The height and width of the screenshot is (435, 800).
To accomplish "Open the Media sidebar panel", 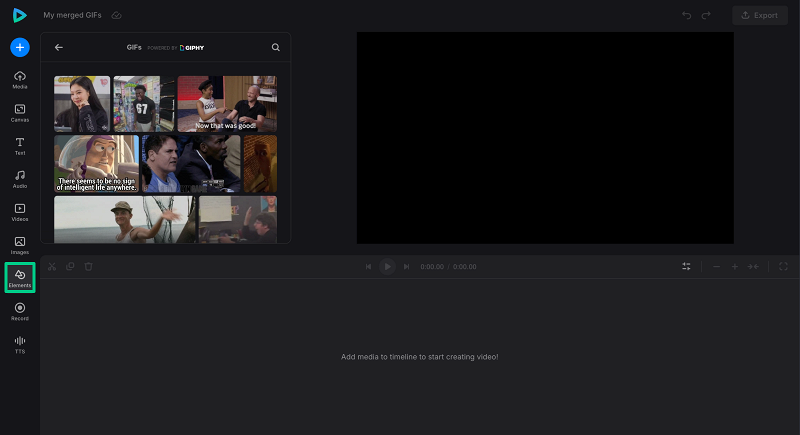I will point(20,80).
